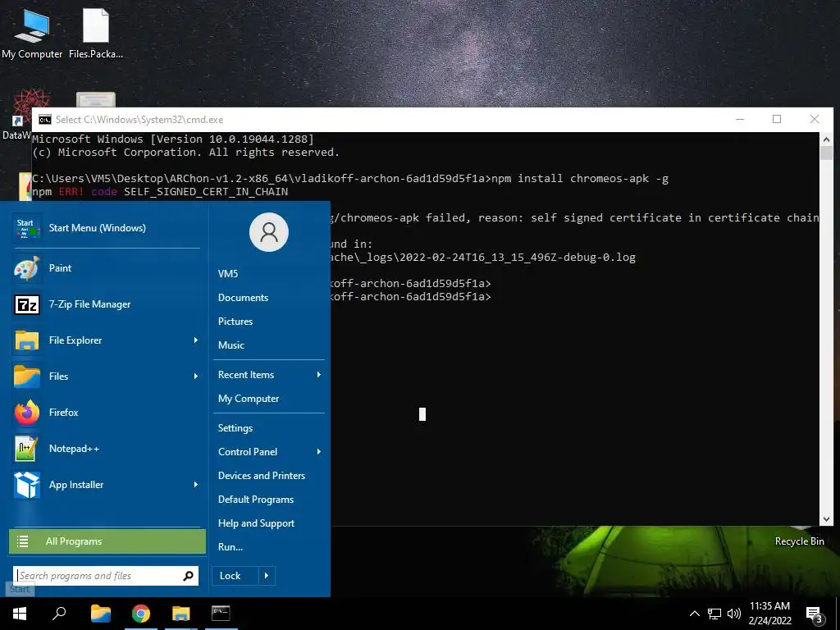Viewport: 840px width, 630px height.
Task: Open Start Menu (Windows) entry
Action: point(106,228)
